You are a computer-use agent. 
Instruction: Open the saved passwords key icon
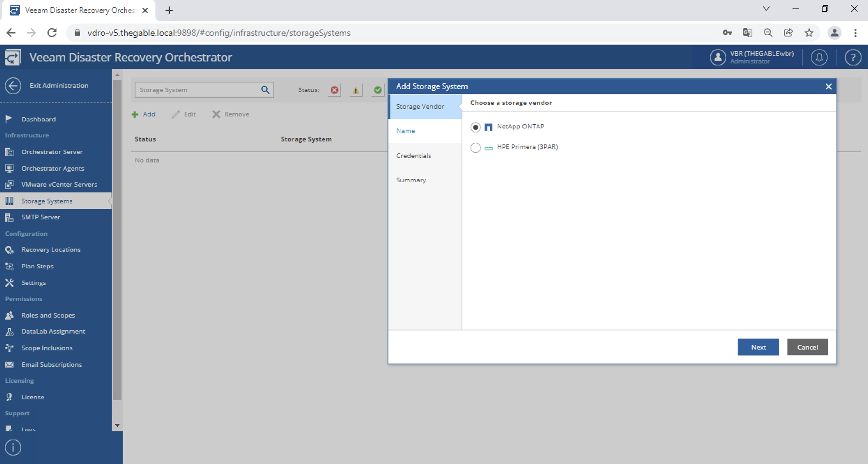pos(727,33)
